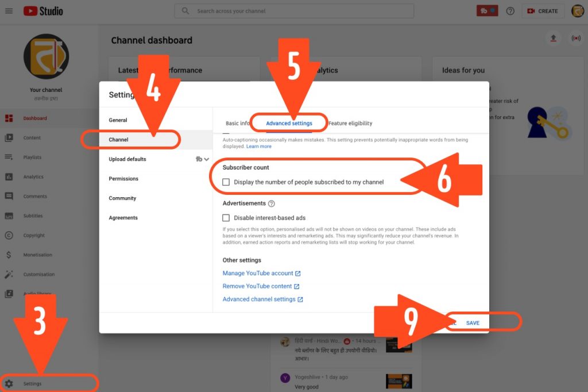The width and height of the screenshot is (588, 392).
Task: Click the Channel dashboard heading
Action: [x=152, y=40]
